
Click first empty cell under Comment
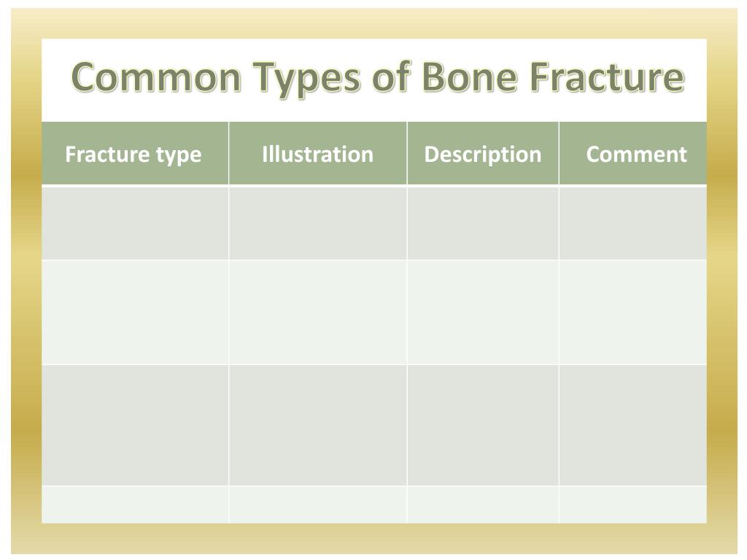pyautogui.click(x=633, y=223)
